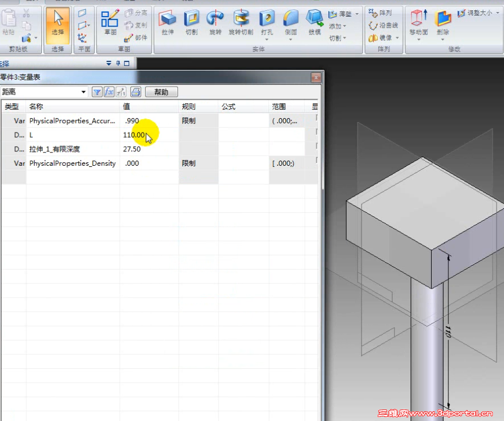Click the clipboard lock icon
This screenshot has width=504, height=421.
[x=26, y=38]
